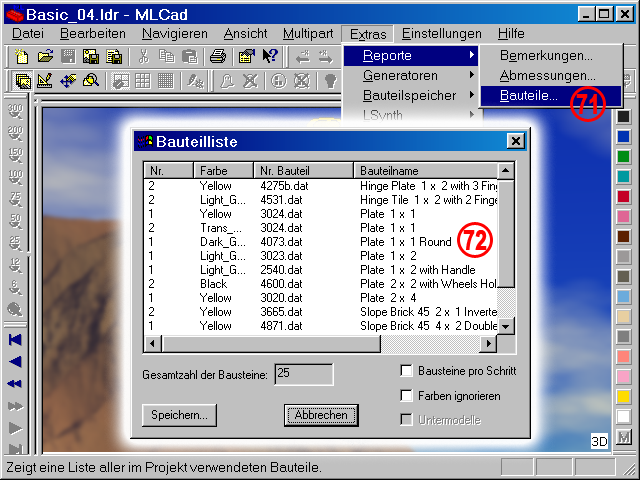Screen dimensions: 640x480
Task: Select the zoom 100 magnifier icon
Action: pos(16,178)
